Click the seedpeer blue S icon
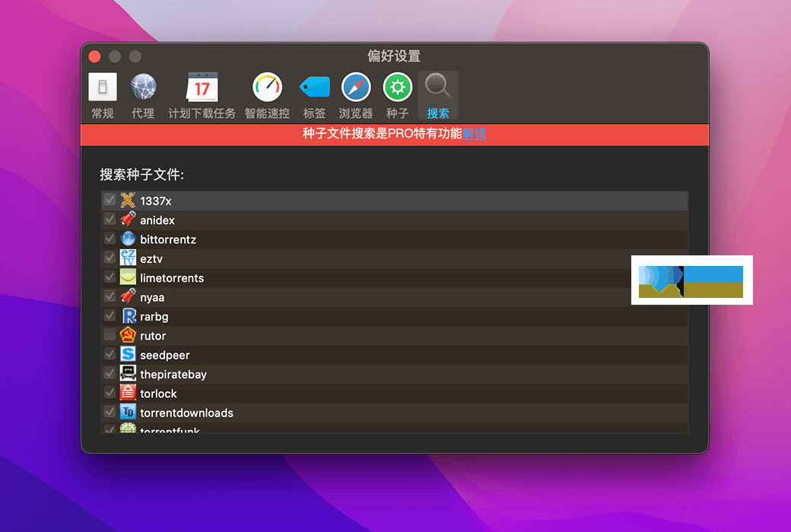 pyautogui.click(x=128, y=354)
